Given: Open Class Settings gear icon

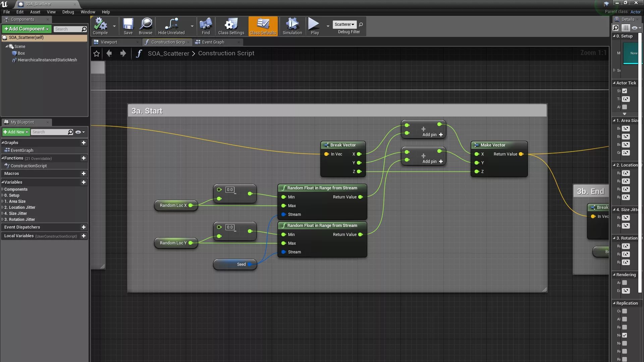Looking at the screenshot, I should pos(231,26).
